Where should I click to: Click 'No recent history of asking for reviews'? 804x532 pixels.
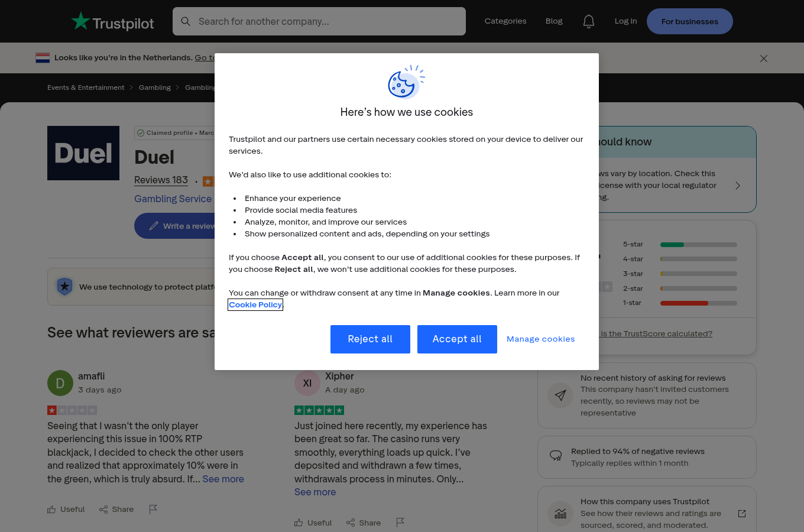point(653,378)
